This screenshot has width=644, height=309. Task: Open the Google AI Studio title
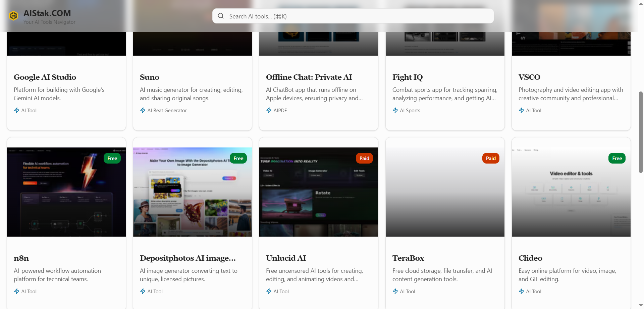click(x=45, y=77)
